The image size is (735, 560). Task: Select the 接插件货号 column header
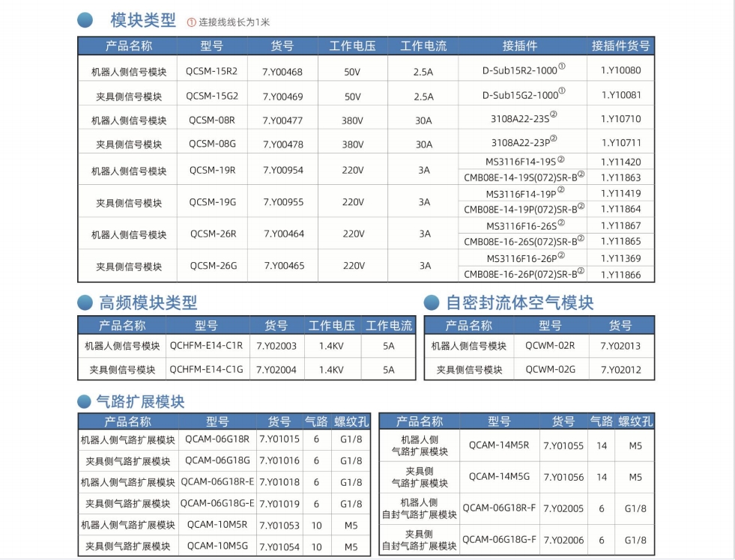pyautogui.click(x=620, y=46)
